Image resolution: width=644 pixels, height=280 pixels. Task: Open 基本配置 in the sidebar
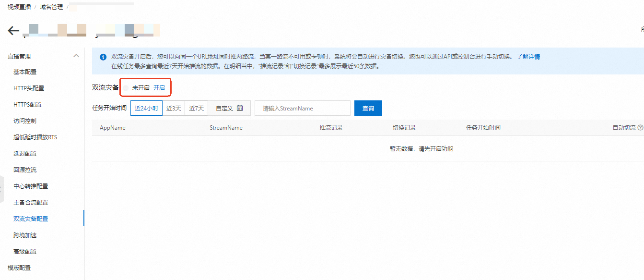coord(25,72)
